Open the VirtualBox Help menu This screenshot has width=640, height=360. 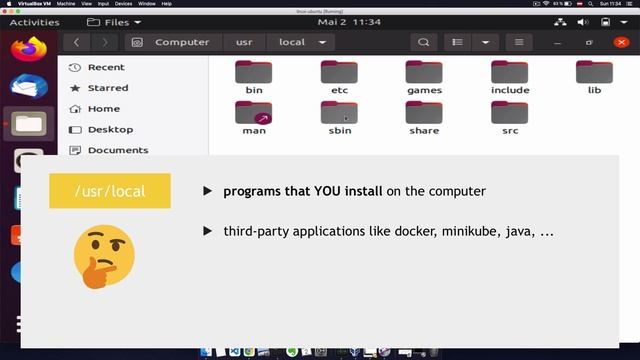click(167, 4)
